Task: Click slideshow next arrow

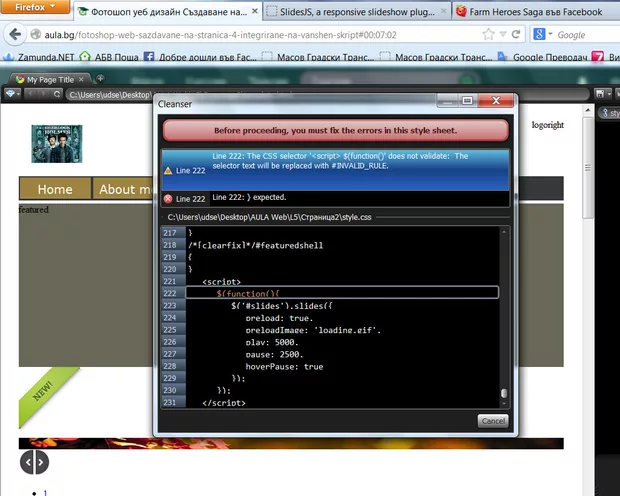Action: [x=42, y=462]
